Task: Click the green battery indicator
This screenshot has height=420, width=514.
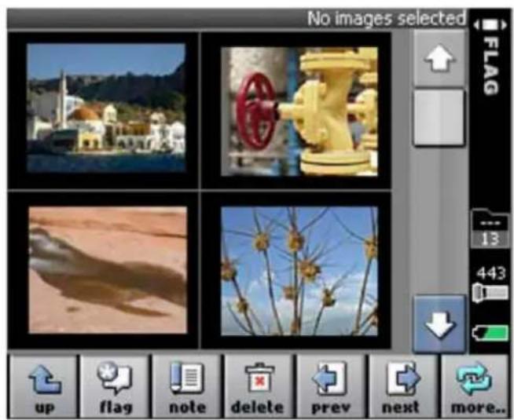Action: tap(490, 333)
